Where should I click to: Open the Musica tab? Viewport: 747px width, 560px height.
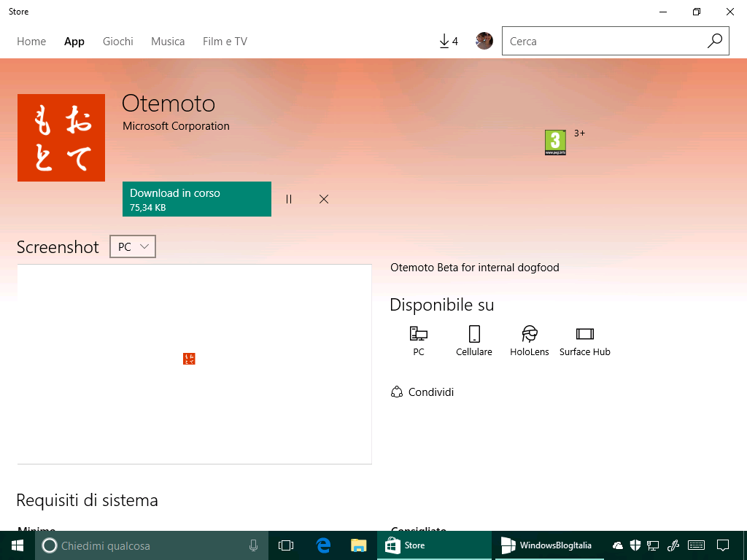168,42
